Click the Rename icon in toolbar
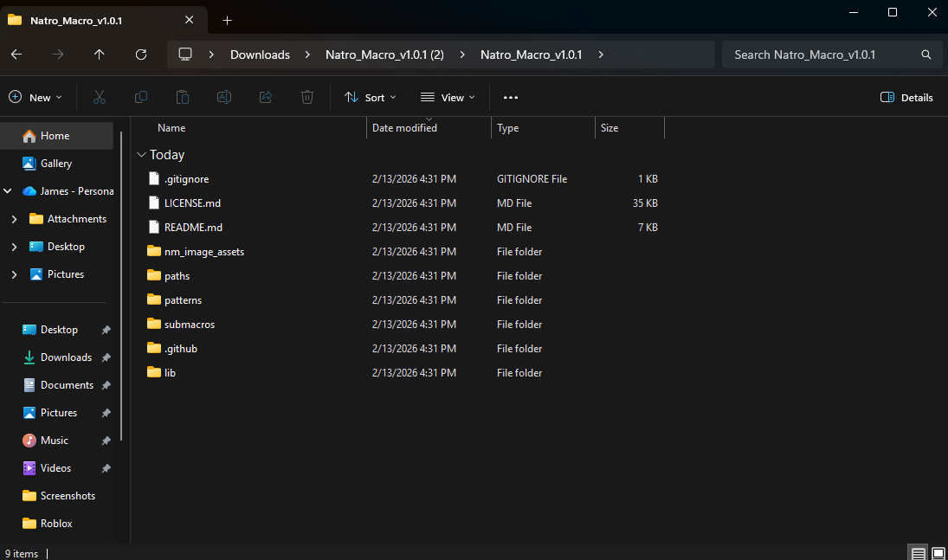 click(224, 98)
